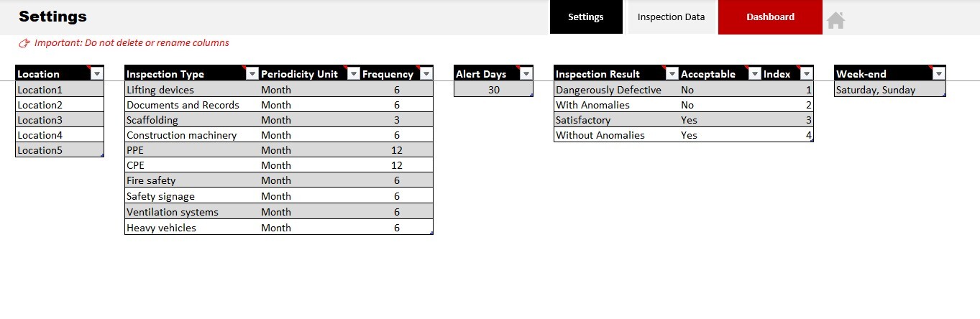
Task: Select the Alert Days value 30 cell
Action: tap(494, 90)
